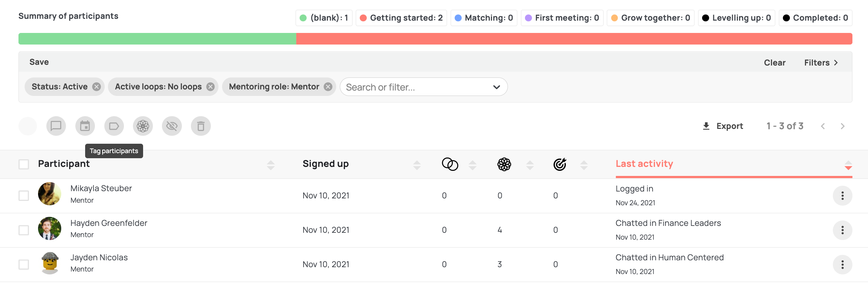868x286 pixels.
Task: Toggle the select-all Participant header checkbox
Action: 24,164
